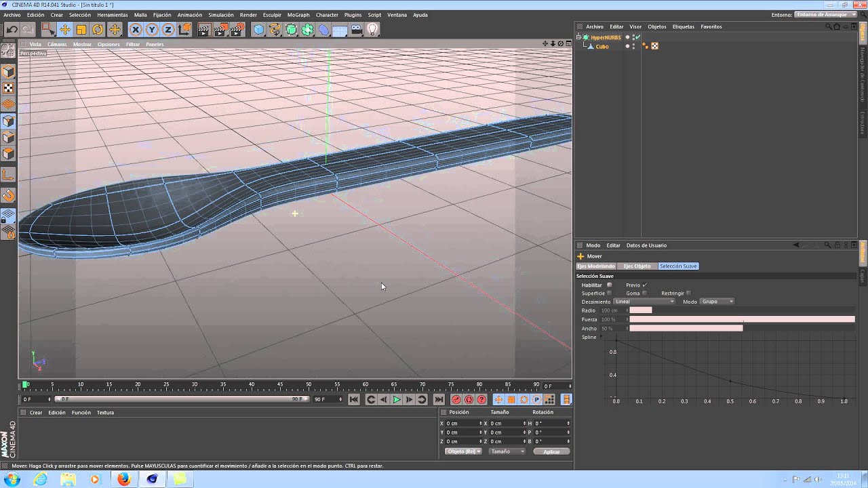Select the Texture mode checkerboard icon

[x=8, y=88]
